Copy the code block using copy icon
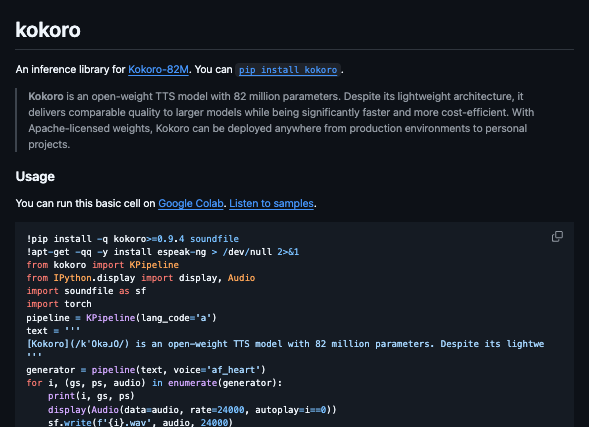The image size is (589, 427). click(557, 237)
